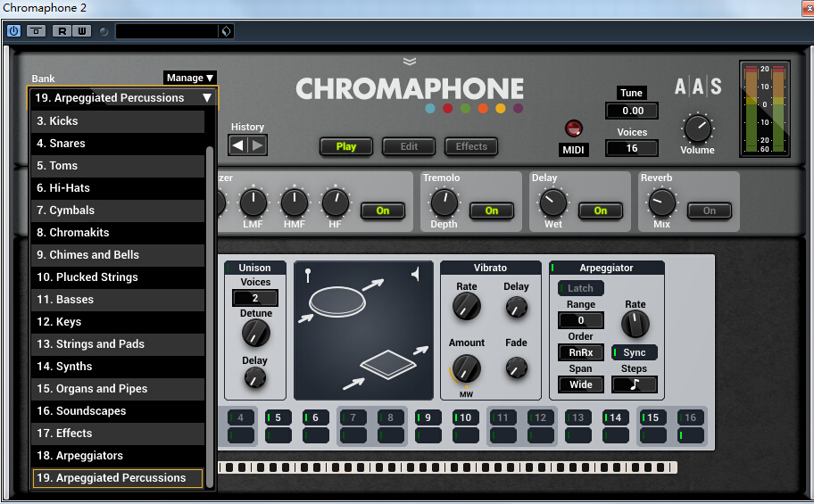814x504 pixels.
Task: Click the R read automation button
Action: (x=62, y=31)
